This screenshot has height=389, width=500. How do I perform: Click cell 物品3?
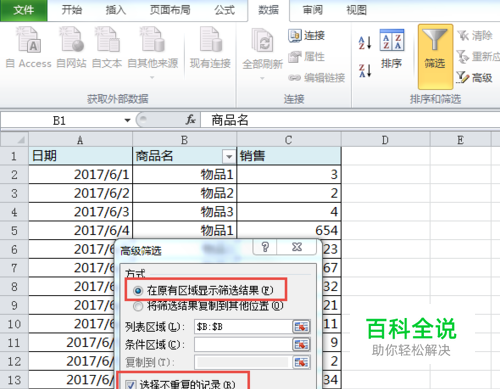tap(184, 212)
